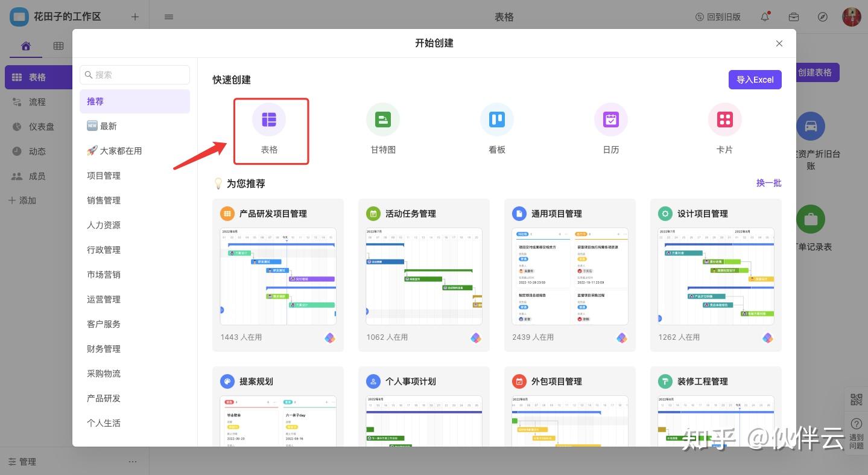
Task: Open the notification bell
Action: coord(765,16)
